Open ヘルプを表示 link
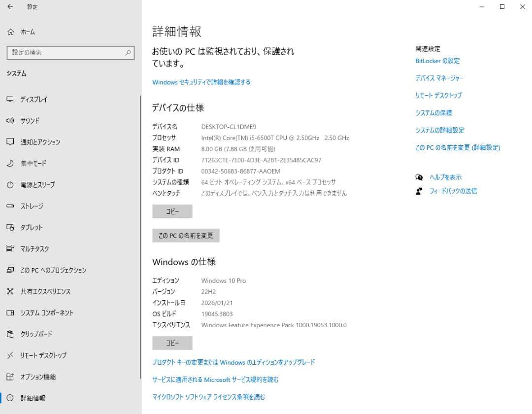This screenshot has width=532, height=414. click(445, 177)
